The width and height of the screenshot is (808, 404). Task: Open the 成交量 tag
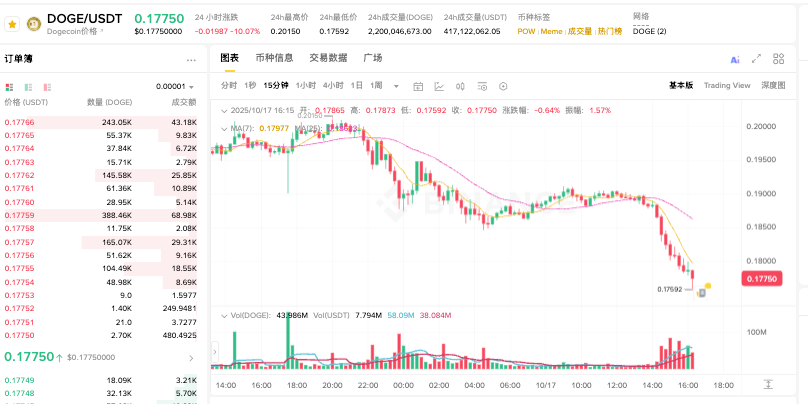click(580, 31)
